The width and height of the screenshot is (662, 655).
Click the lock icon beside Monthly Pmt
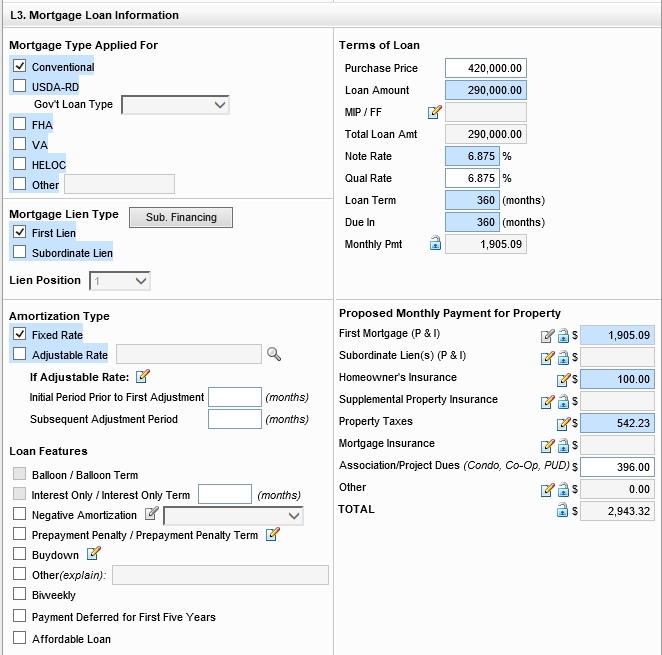coord(435,243)
